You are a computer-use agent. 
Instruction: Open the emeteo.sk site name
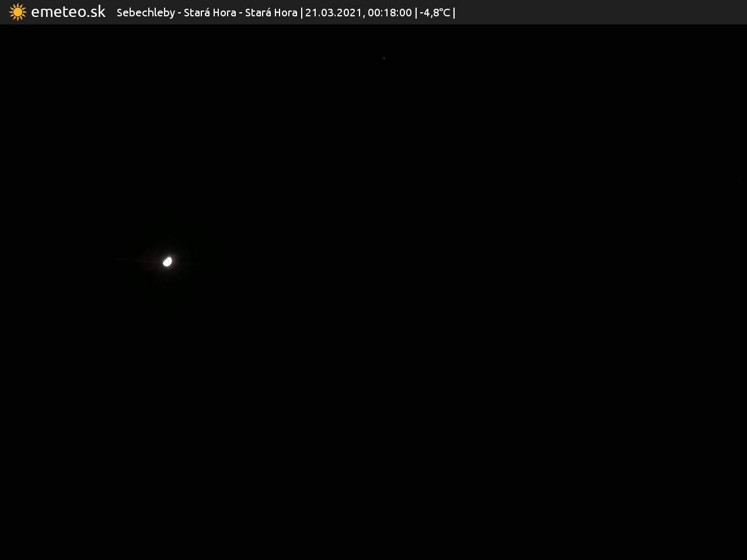(x=68, y=12)
